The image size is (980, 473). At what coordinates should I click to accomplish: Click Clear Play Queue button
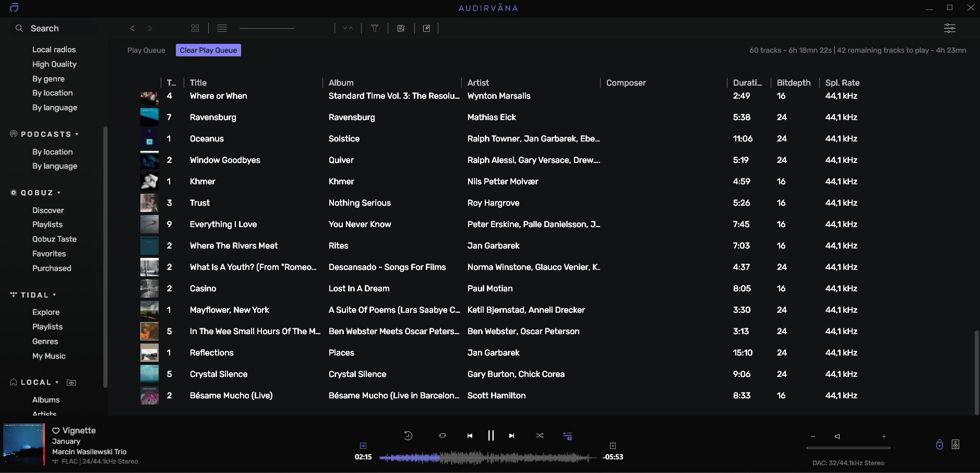coord(208,50)
